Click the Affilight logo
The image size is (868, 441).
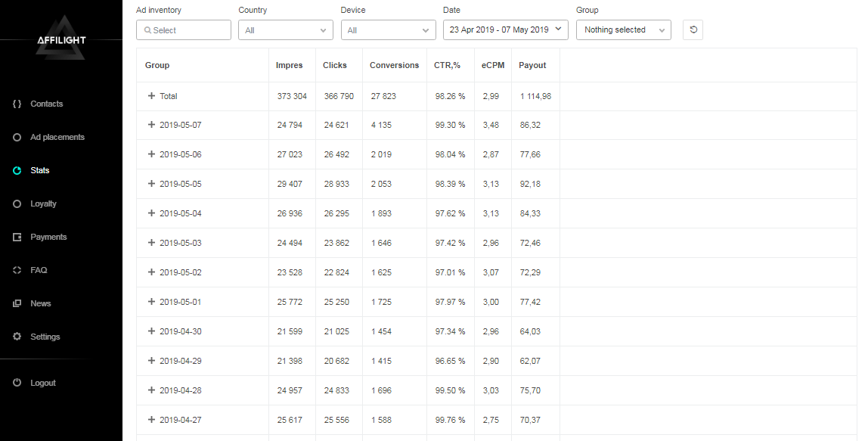click(61, 38)
